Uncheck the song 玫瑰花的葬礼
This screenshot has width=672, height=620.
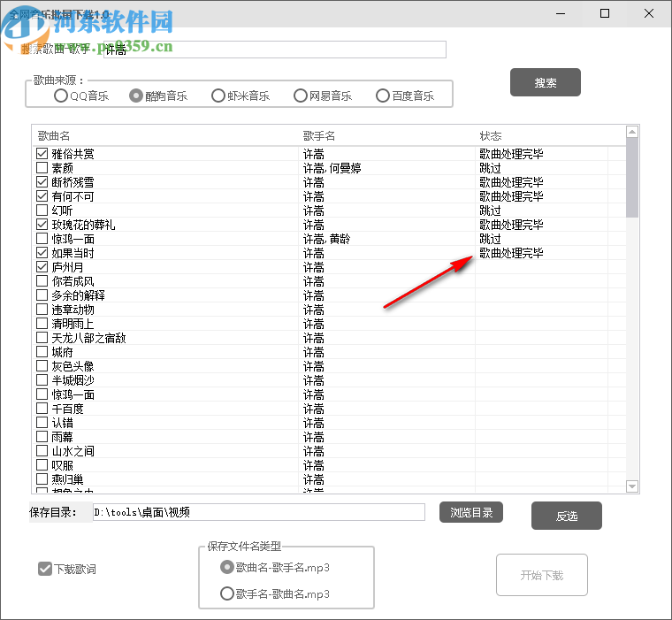[42, 225]
